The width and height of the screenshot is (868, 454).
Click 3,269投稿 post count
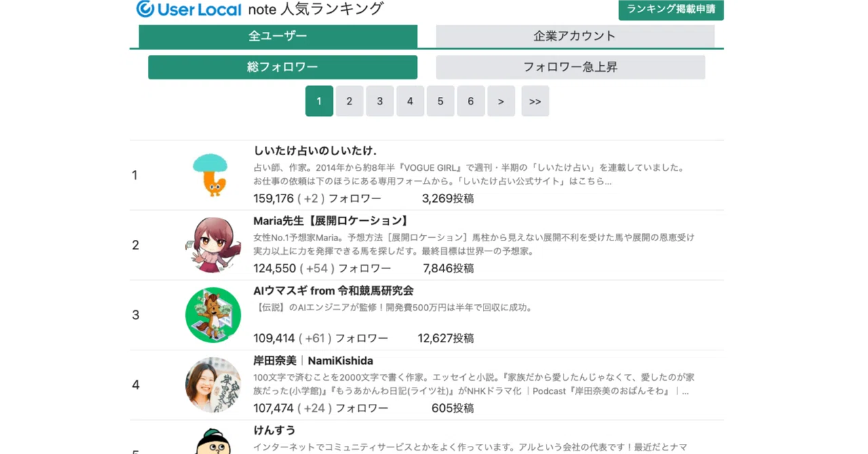[x=448, y=199]
